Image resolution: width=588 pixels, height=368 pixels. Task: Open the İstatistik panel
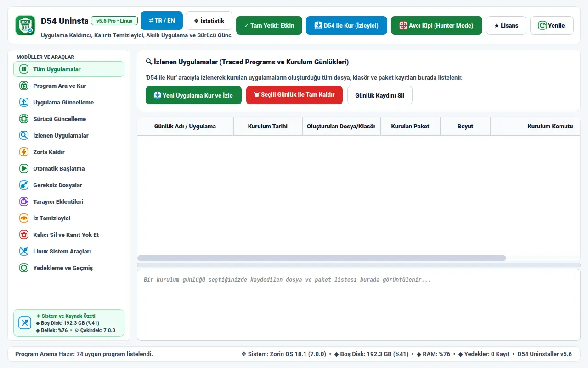click(209, 21)
